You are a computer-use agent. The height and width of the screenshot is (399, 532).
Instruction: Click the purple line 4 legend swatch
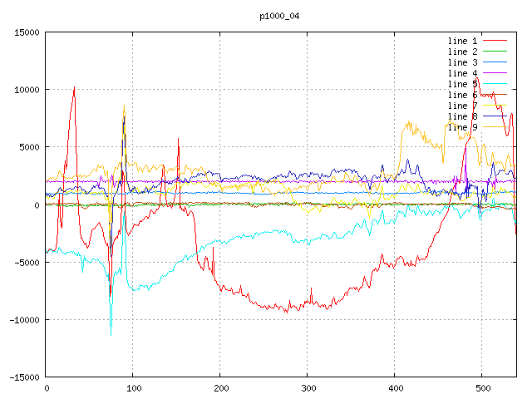click(495, 73)
